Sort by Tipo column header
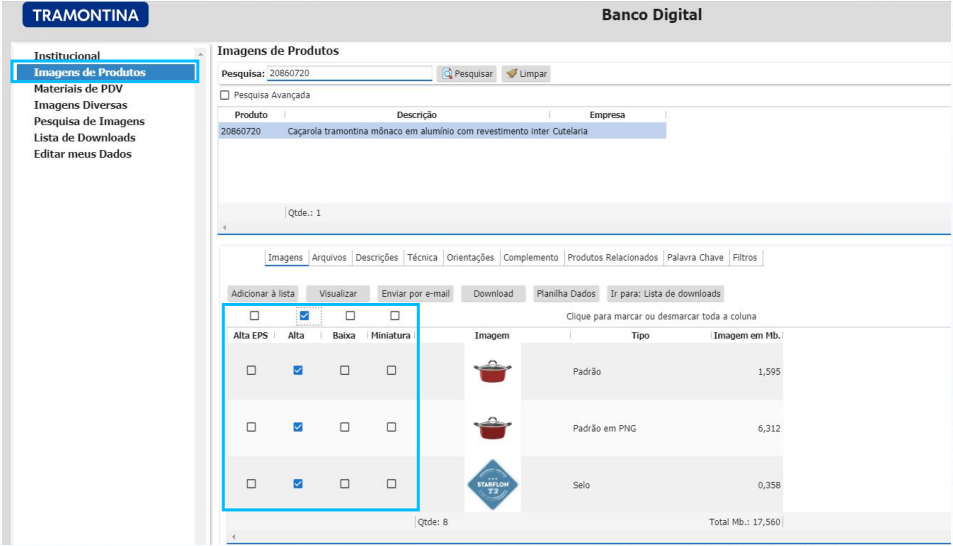Viewport: 953px width, 546px height. [640, 336]
